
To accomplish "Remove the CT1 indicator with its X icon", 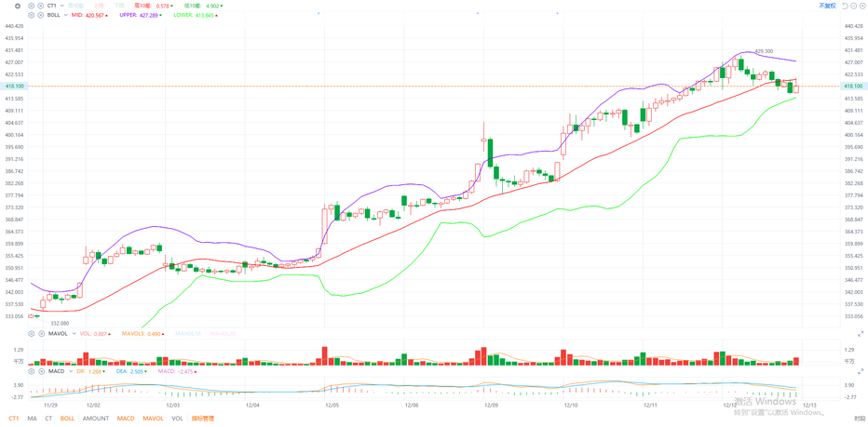I will (40, 6).
